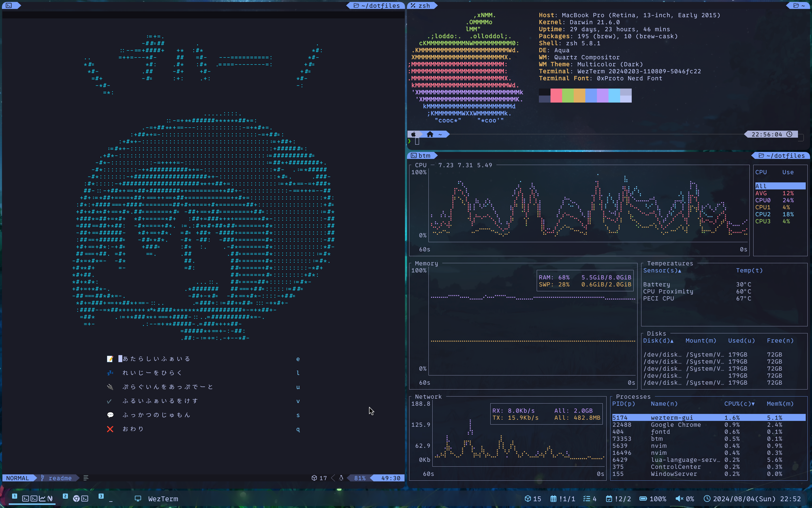Sort processes by CPU%(c) column header
The image size is (812, 508).
point(739,404)
